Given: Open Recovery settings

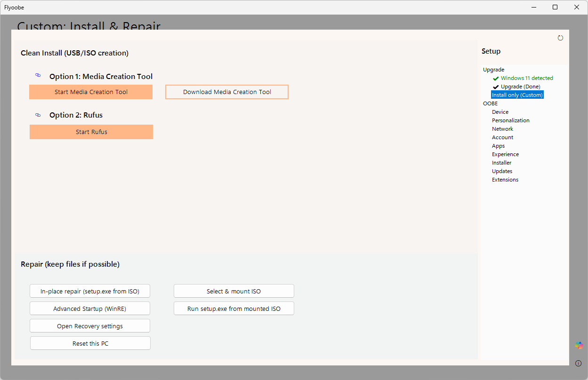Looking at the screenshot, I should pyautogui.click(x=90, y=326).
